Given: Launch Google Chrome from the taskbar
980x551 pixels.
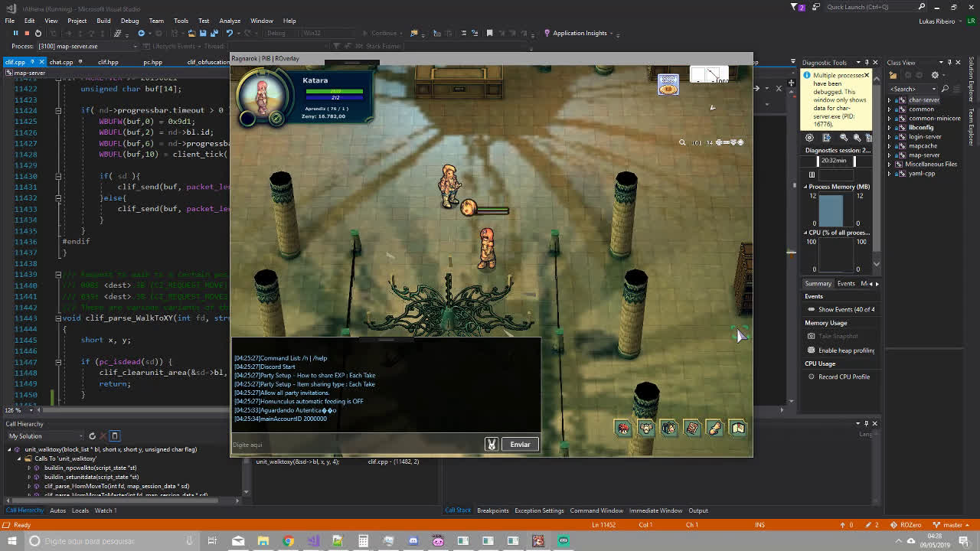Looking at the screenshot, I should tap(288, 541).
